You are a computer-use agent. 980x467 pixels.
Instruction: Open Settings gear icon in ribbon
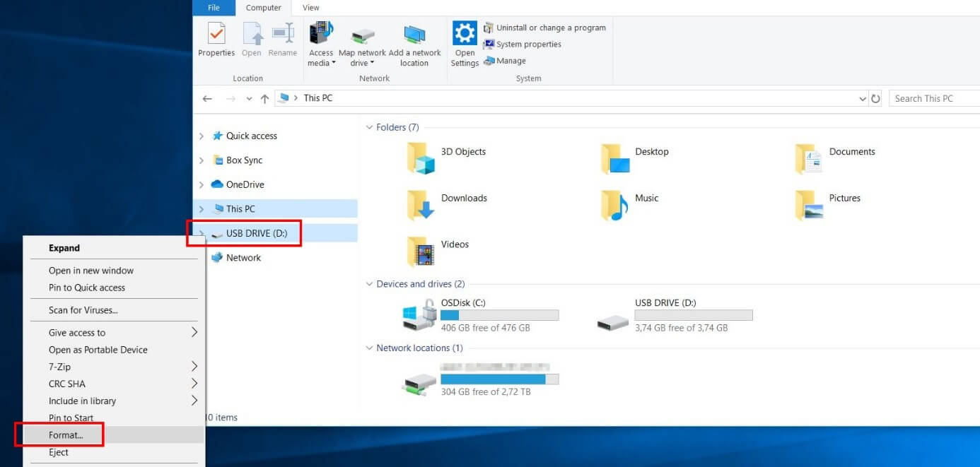[465, 34]
